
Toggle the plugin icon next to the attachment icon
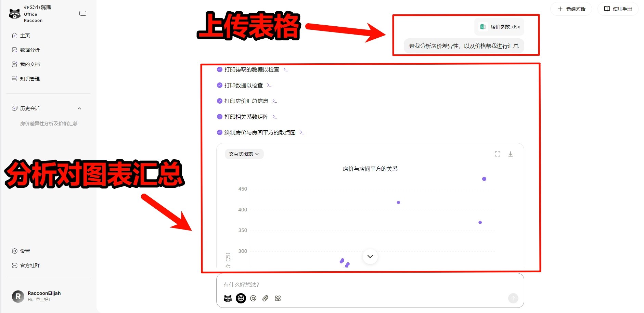pyautogui.click(x=278, y=298)
